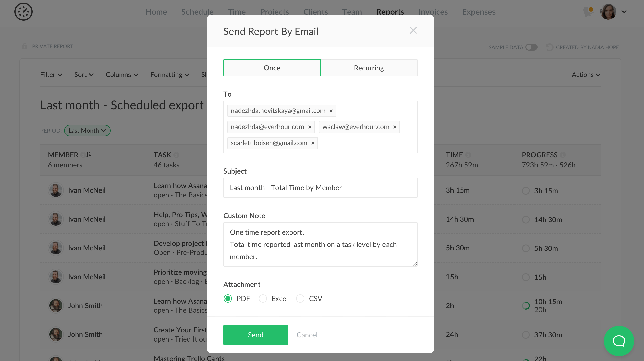
Task: Click the Cancel link
Action: (307, 335)
